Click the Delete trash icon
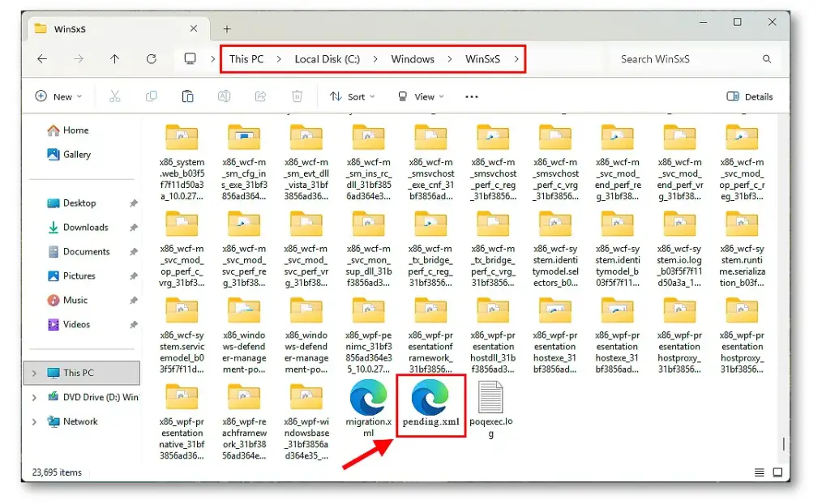 pos(297,96)
